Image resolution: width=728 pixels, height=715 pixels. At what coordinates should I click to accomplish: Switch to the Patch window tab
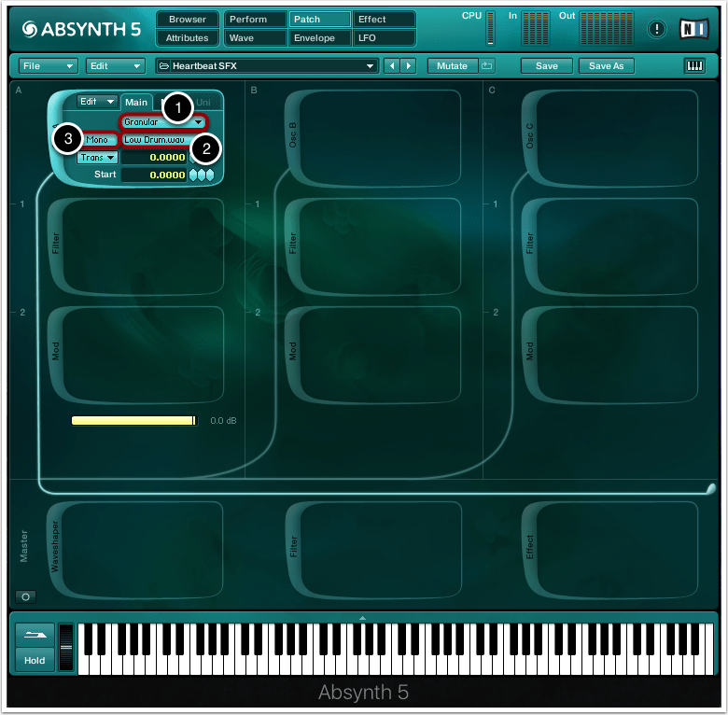point(320,20)
